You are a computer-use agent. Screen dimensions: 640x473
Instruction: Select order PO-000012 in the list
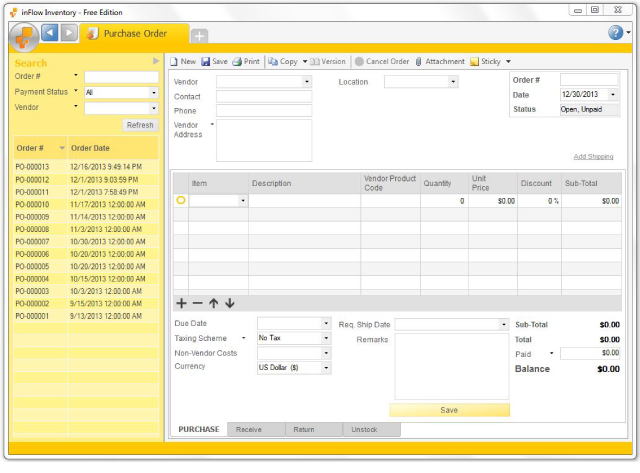(x=86, y=180)
